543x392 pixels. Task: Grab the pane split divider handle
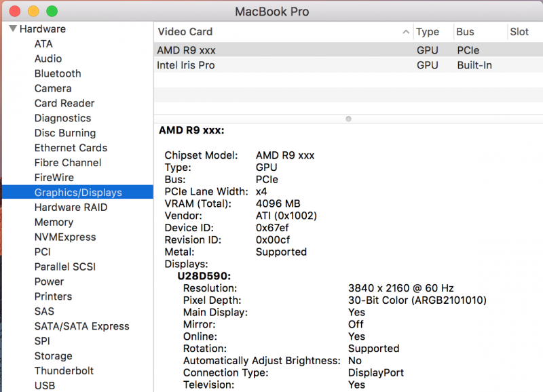tap(348, 119)
